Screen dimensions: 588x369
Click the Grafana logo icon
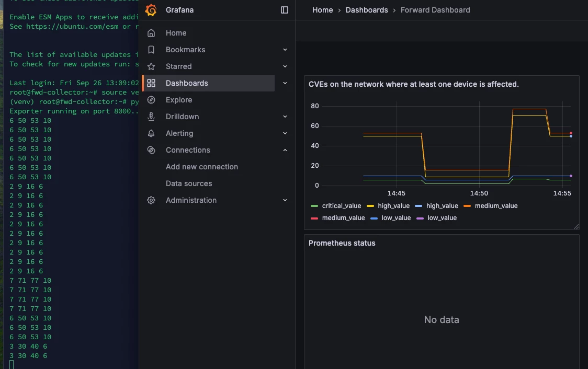pyautogui.click(x=151, y=10)
